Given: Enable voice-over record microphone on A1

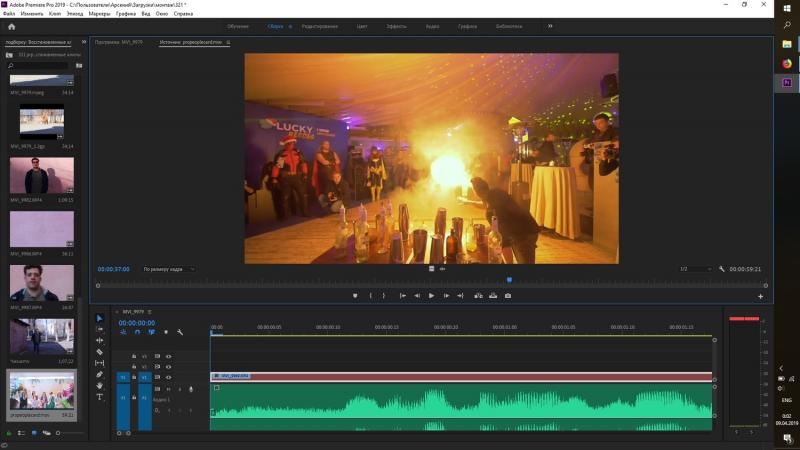Looking at the screenshot, I should [x=191, y=389].
